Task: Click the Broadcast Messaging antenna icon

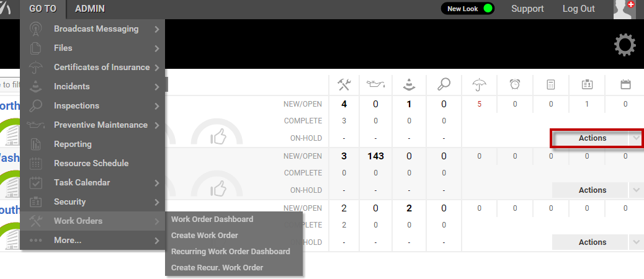Action: tap(36, 29)
